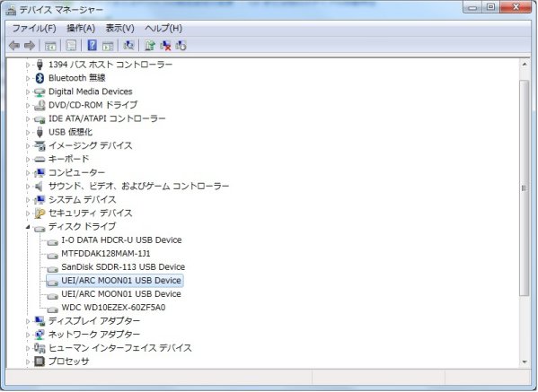Click the scrollbar down arrow
Viewport: 538px width, 392px height.
524,362
